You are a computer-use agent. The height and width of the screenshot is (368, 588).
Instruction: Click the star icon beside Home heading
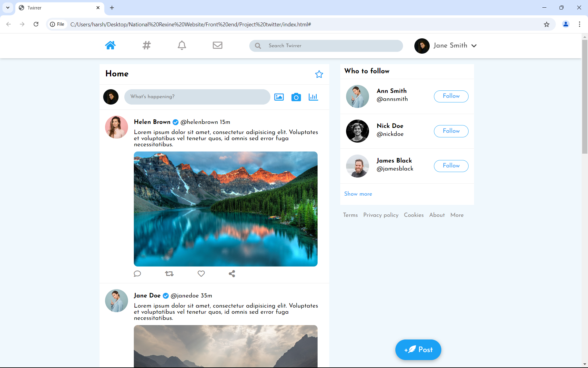(319, 74)
